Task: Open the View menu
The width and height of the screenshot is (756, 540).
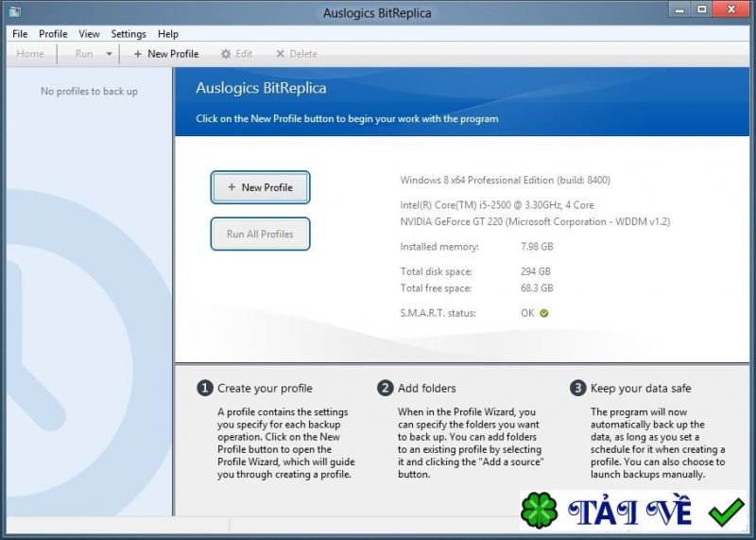Action: 89,34
